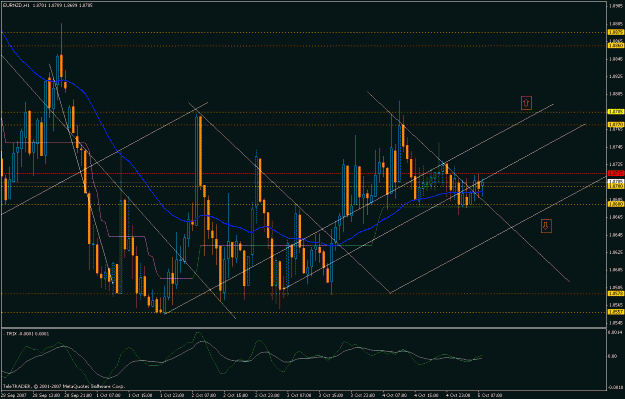Click the 1 Oct 07:00 time axis label

click(x=109, y=395)
